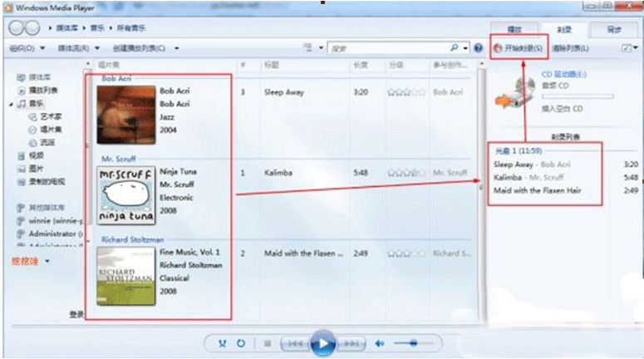Viewport: 644px width, 359px height.
Task: Open 唱片集 under music
Action: pyautogui.click(x=51, y=130)
